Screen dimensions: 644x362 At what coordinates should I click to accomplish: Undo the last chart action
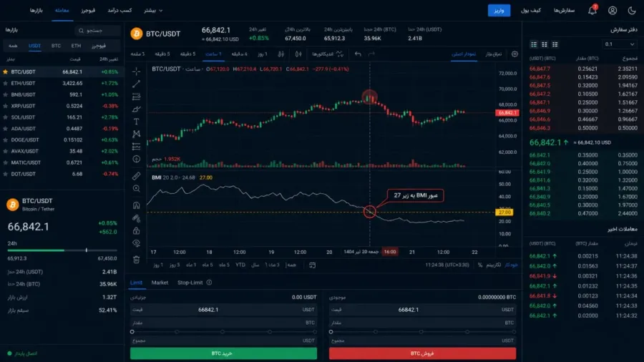coord(358,54)
